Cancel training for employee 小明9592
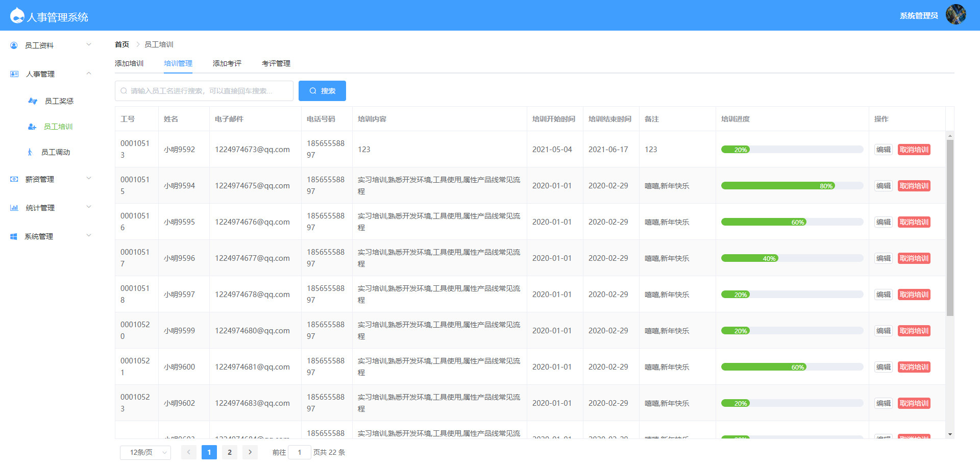The width and height of the screenshot is (980, 465). [x=914, y=150]
